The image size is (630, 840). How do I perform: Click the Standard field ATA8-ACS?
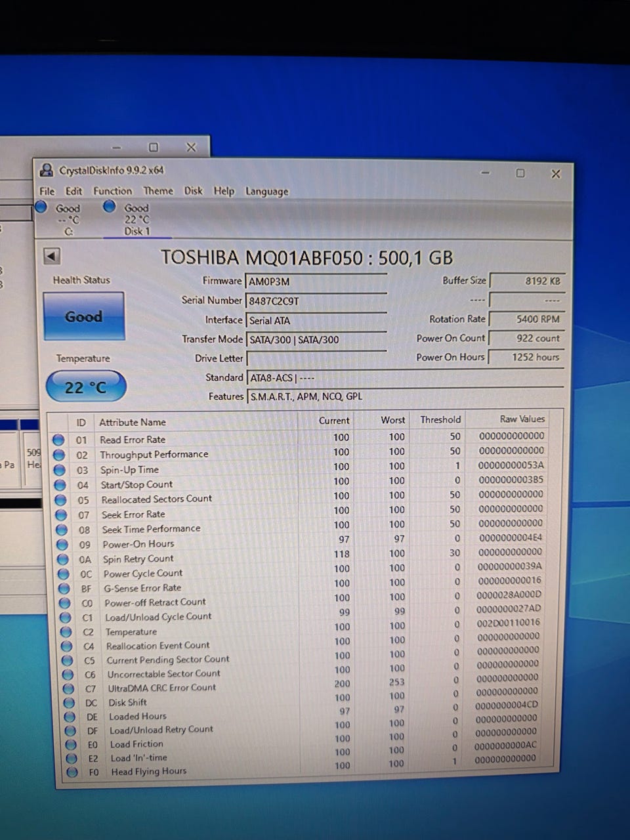tap(405, 377)
